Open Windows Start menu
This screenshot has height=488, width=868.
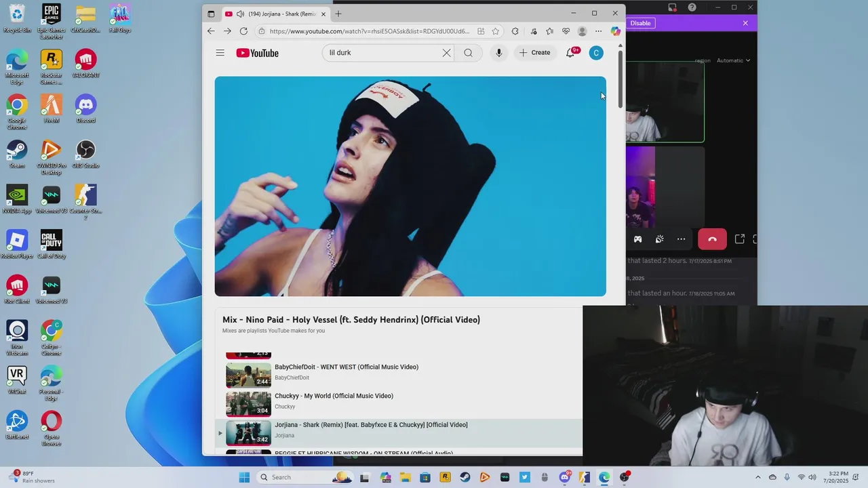pos(244,477)
